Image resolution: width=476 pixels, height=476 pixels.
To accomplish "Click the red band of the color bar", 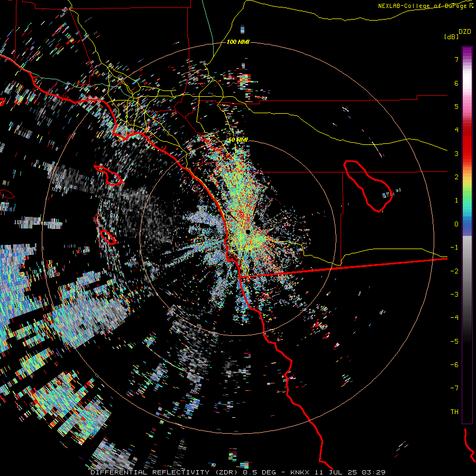I will (x=467, y=146).
